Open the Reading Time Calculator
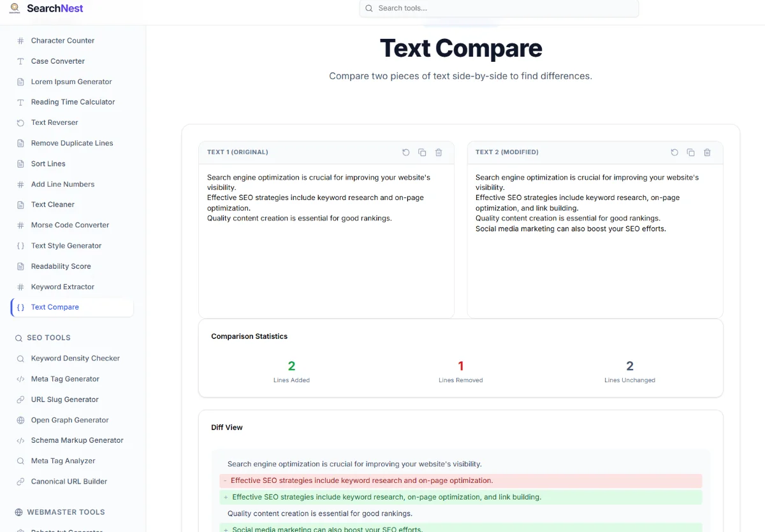Image resolution: width=765 pixels, height=532 pixels. 73,102
